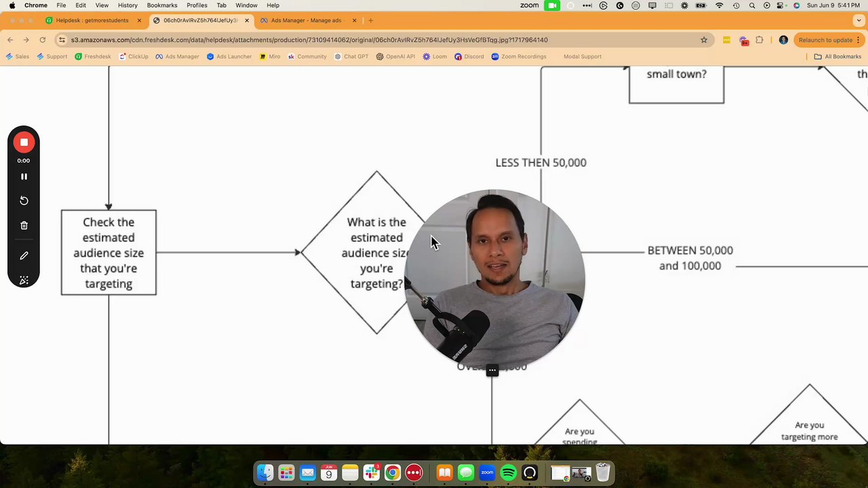Reload the current page
The width and height of the screenshot is (868, 488).
click(42, 40)
